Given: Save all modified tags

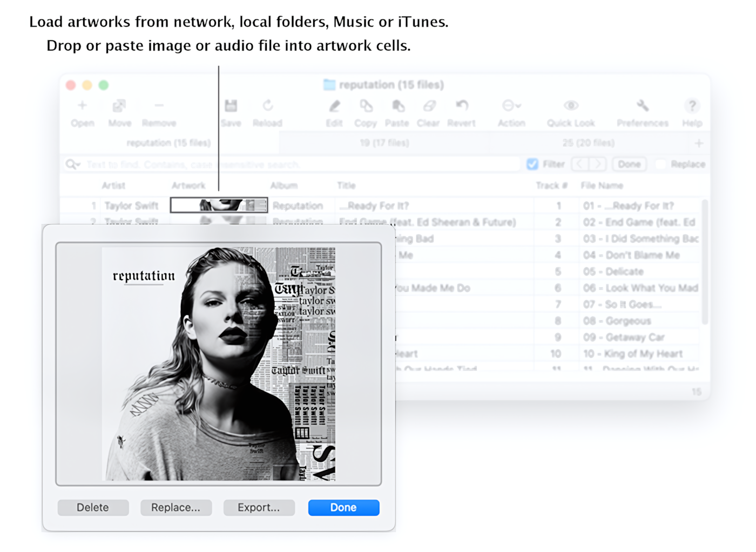Looking at the screenshot, I should click(x=231, y=112).
